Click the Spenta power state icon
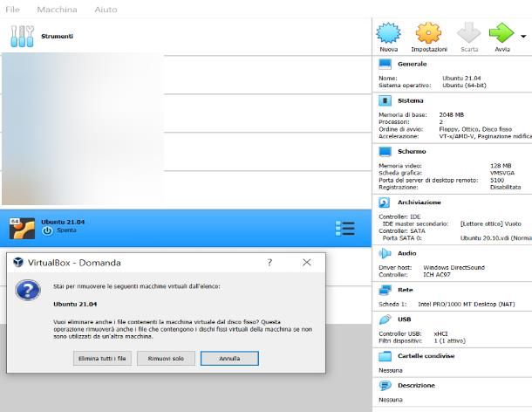This screenshot has height=412, width=532. point(47,230)
